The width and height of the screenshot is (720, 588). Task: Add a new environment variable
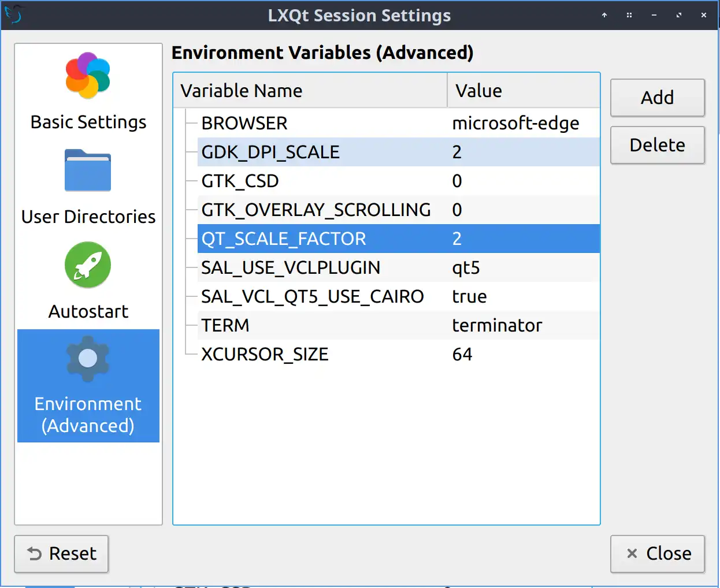(657, 98)
